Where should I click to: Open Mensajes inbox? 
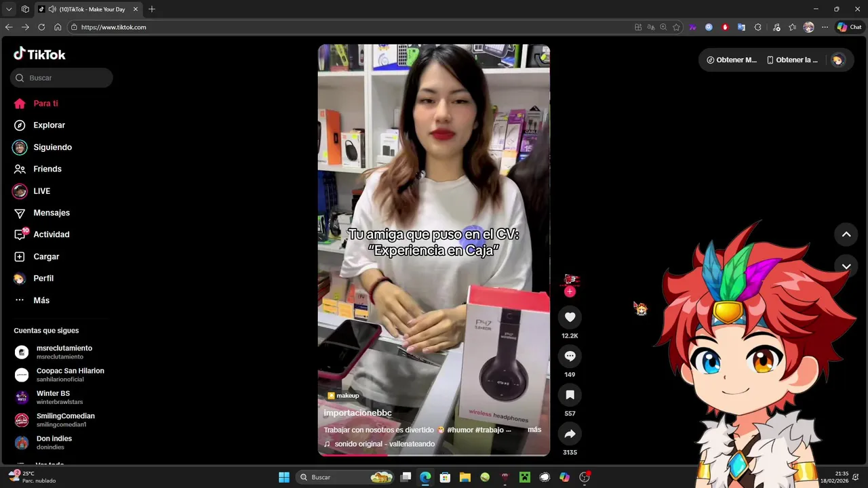[42, 213]
